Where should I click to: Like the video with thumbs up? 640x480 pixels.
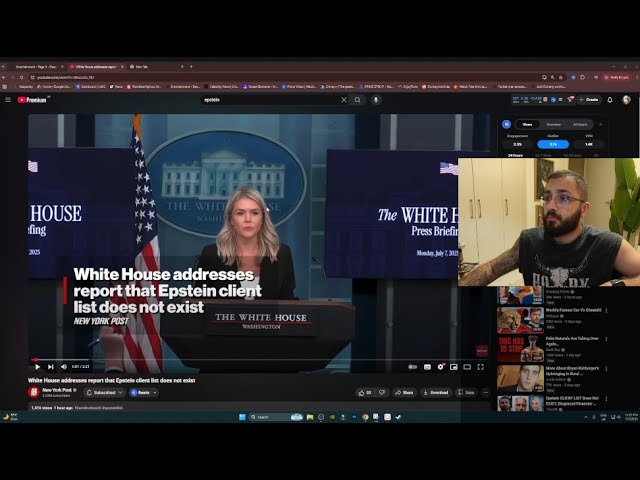[x=365, y=393]
